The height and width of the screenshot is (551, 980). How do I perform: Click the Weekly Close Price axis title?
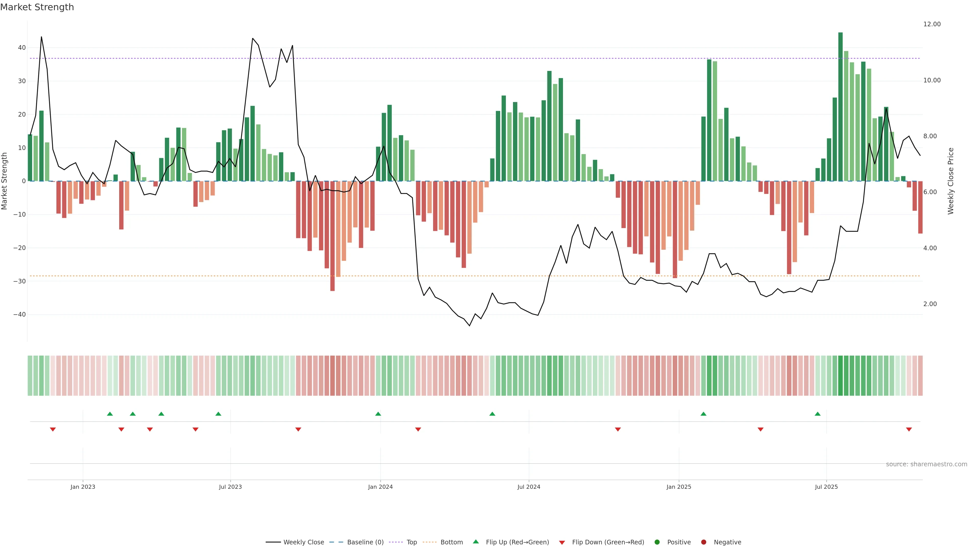[x=951, y=181]
